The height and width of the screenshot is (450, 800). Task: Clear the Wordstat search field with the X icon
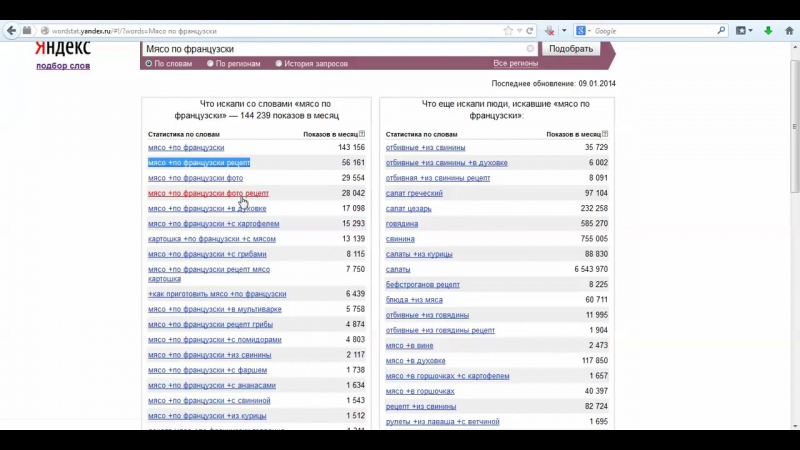tap(530, 48)
